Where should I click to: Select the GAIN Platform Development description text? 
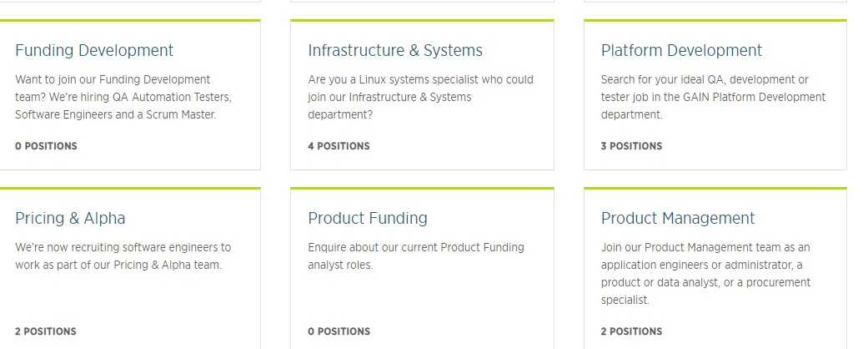tap(713, 97)
